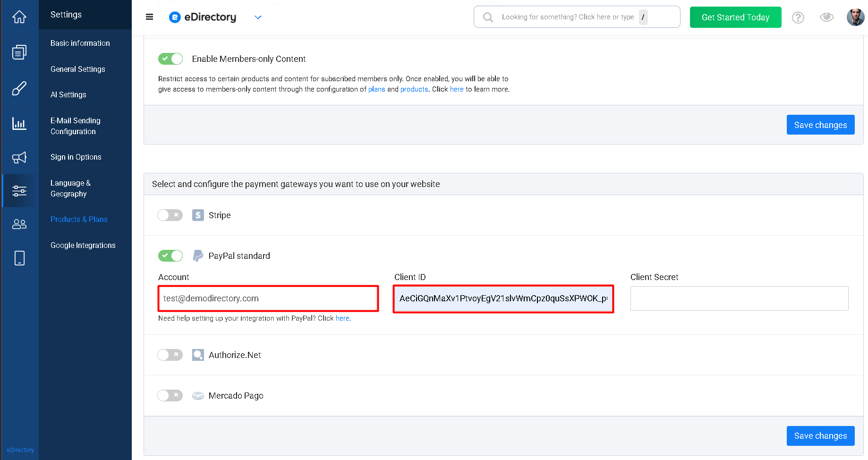Follow the 'products' link in description

[x=414, y=89]
